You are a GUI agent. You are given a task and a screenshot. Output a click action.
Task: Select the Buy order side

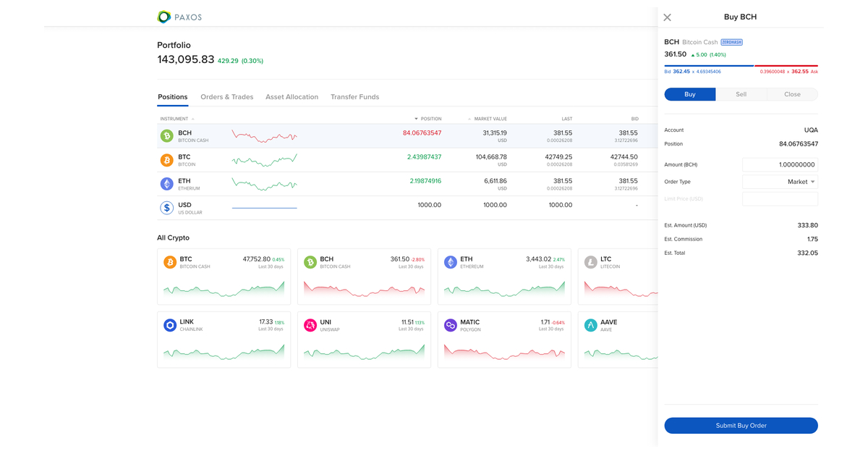click(x=690, y=94)
